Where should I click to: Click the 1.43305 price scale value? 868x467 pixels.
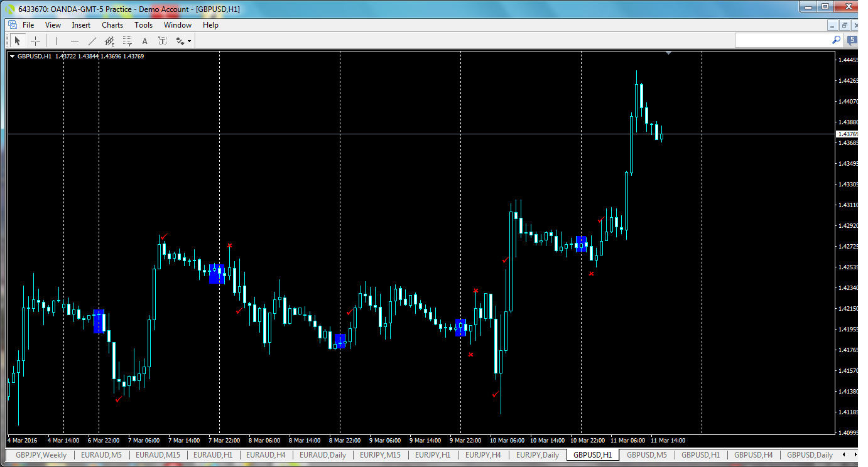pos(848,185)
